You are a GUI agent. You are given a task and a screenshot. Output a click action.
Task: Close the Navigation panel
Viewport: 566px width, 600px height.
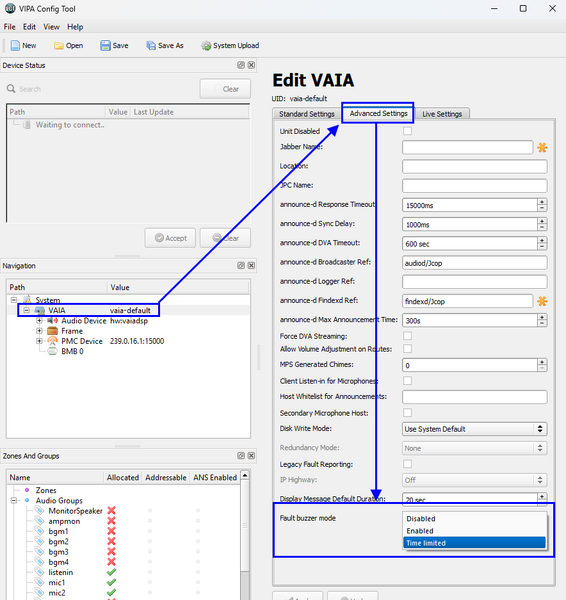[251, 266]
